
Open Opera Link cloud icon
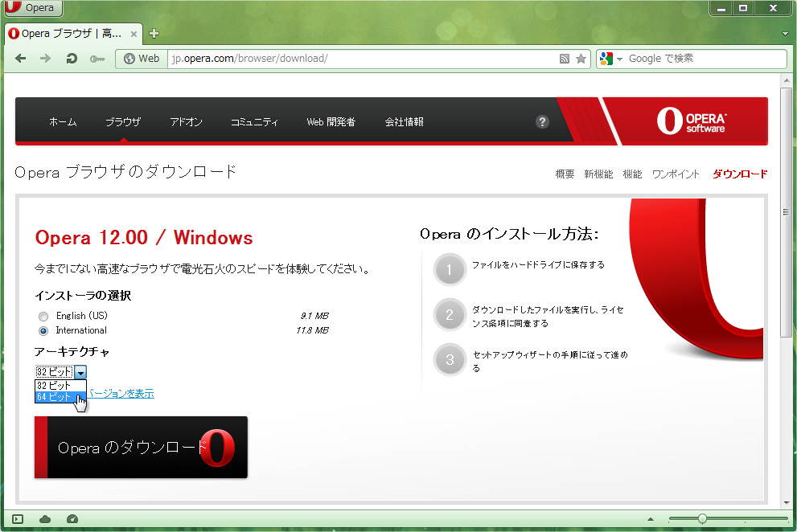pos(45,519)
